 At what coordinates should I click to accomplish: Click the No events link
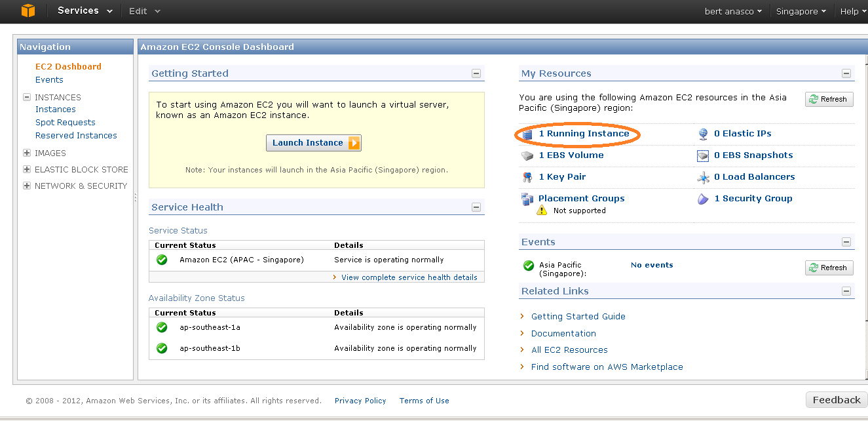click(x=652, y=265)
